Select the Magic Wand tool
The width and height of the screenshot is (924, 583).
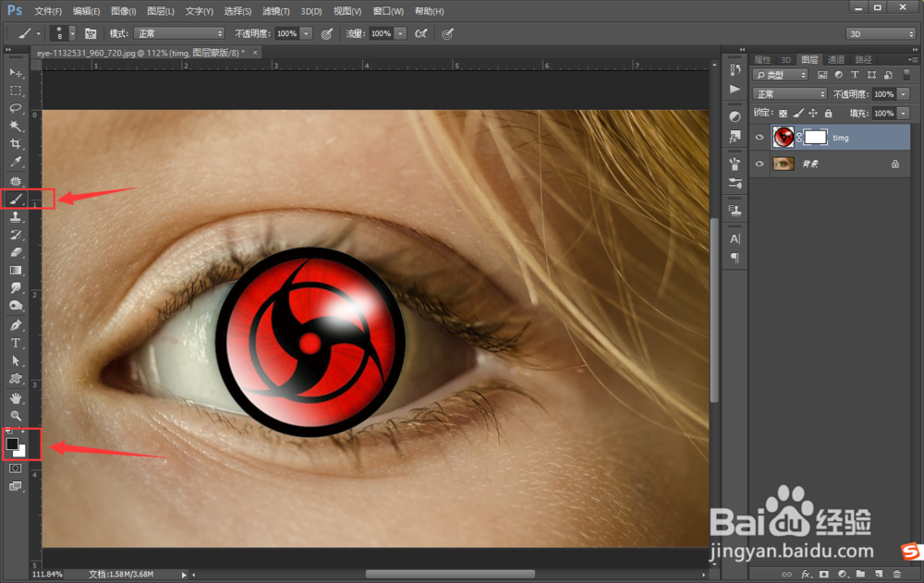coord(16,127)
